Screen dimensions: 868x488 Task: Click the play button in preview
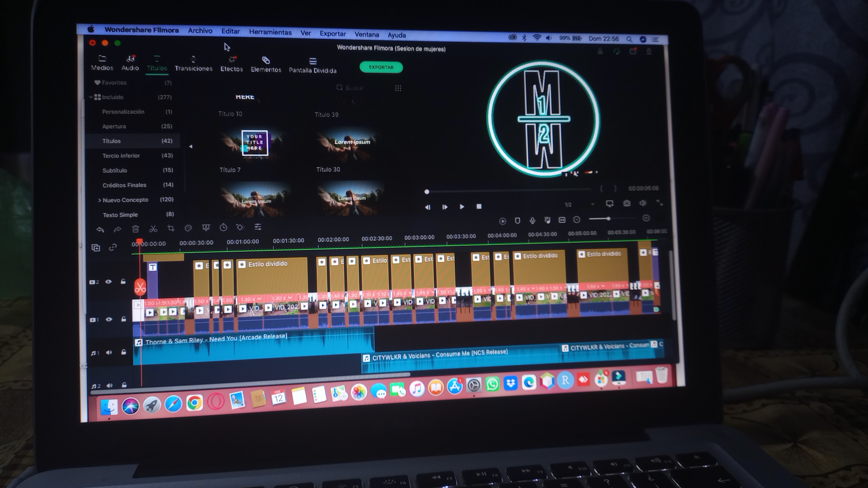point(462,207)
